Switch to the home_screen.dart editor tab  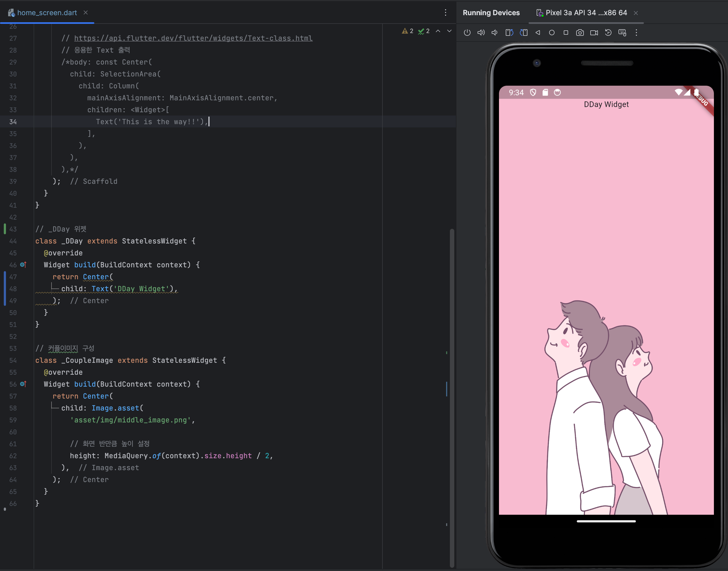click(x=47, y=13)
